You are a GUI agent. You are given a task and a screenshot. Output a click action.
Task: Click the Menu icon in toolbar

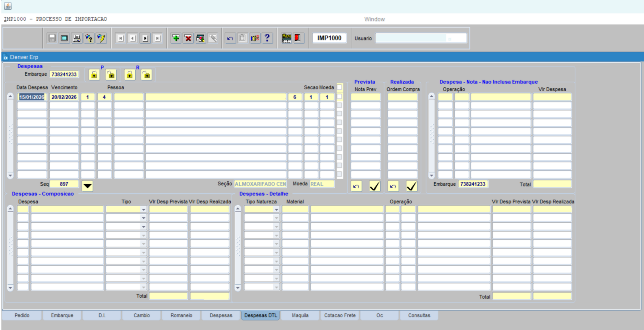[286, 38]
